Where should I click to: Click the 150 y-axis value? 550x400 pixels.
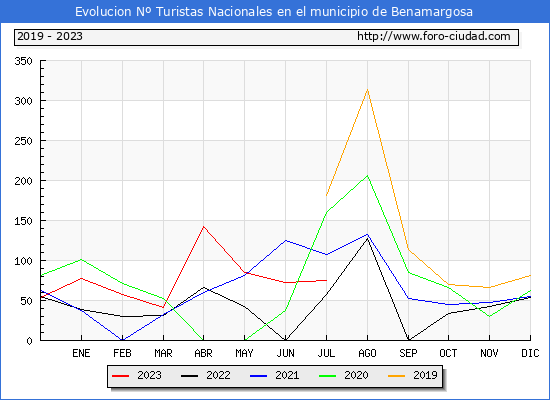click(x=23, y=221)
